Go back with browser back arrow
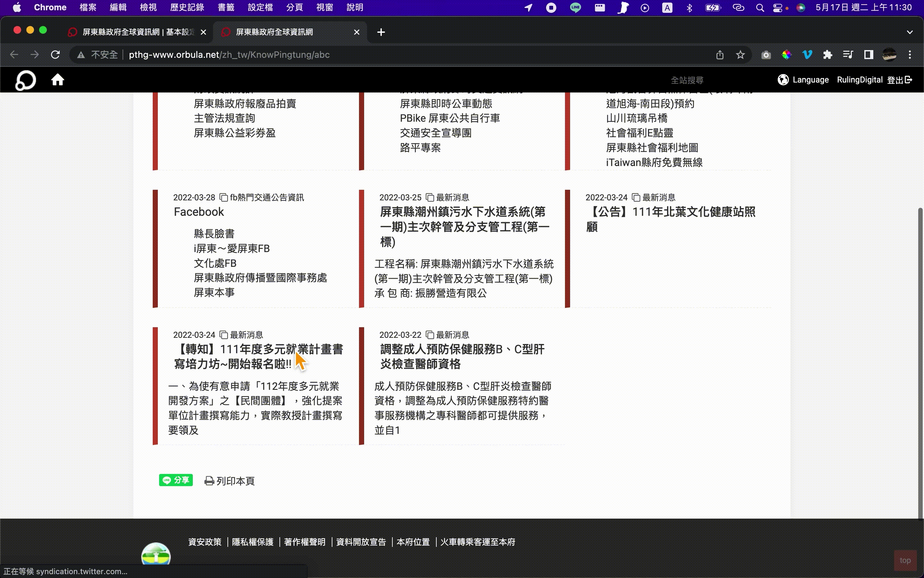 14,55
